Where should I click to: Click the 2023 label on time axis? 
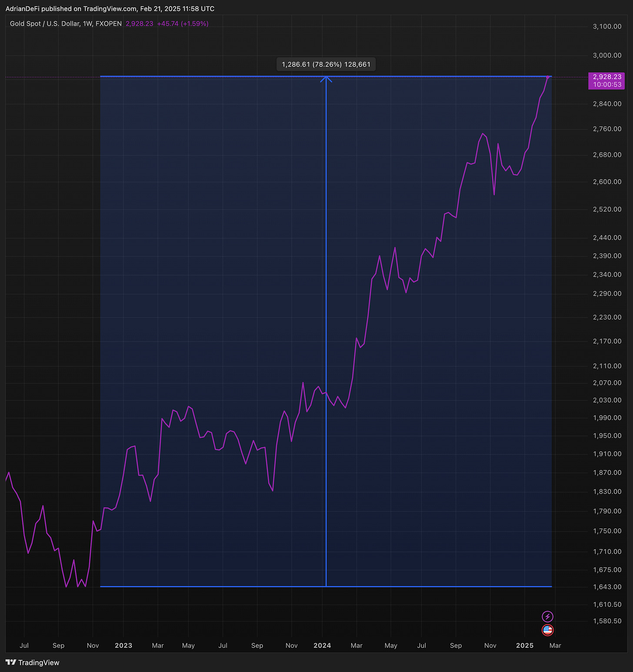(x=123, y=645)
